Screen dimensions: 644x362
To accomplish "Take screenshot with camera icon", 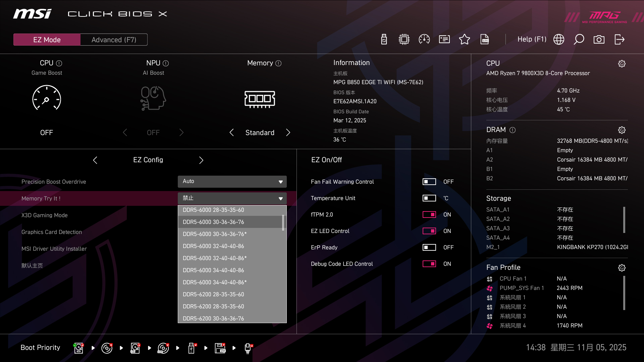I will [x=599, y=40].
